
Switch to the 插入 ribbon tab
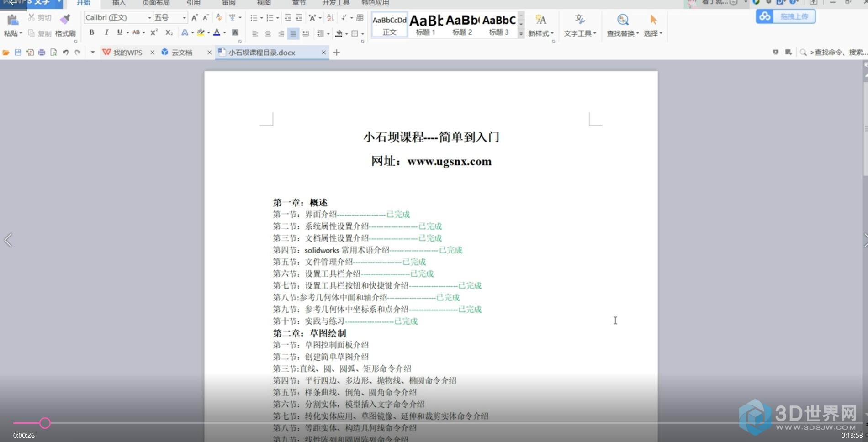tap(119, 3)
